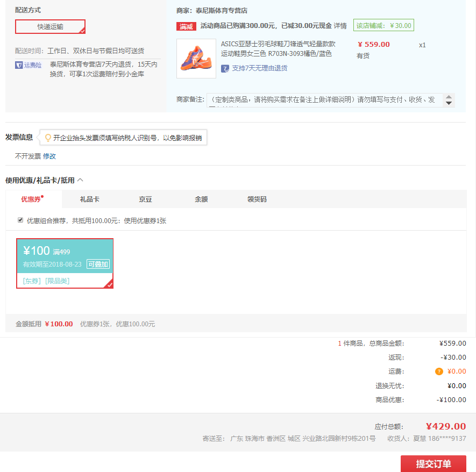Image resolution: width=476 pixels, height=472 pixels.
Task: Collapse the 使用优惠/礼品卡/抵用 section chevron
Action: (x=80, y=180)
